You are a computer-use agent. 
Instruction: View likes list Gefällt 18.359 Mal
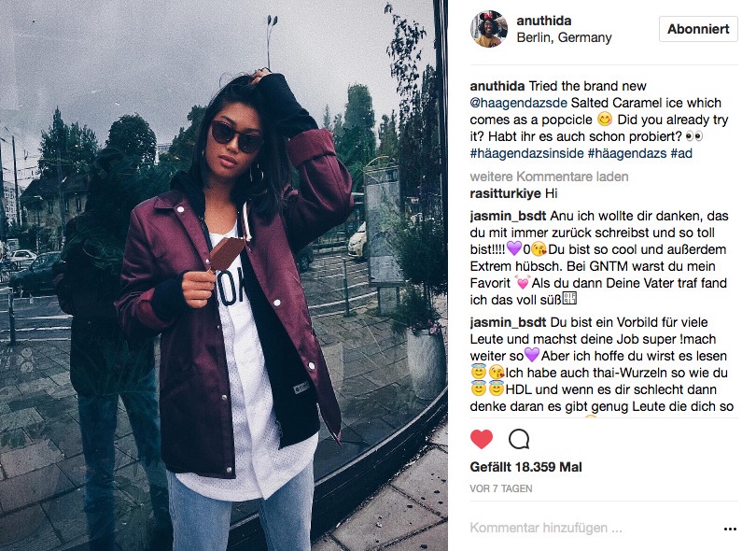[525, 467]
